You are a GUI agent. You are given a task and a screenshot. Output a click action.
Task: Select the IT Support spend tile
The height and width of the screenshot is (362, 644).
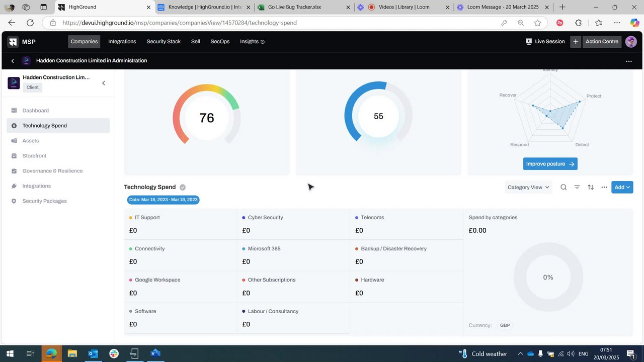click(181, 224)
